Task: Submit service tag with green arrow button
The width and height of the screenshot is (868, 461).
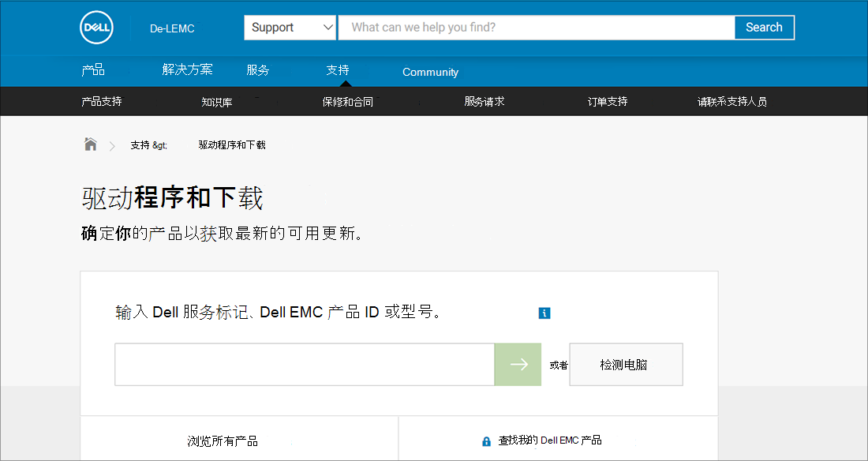Action: click(x=518, y=364)
